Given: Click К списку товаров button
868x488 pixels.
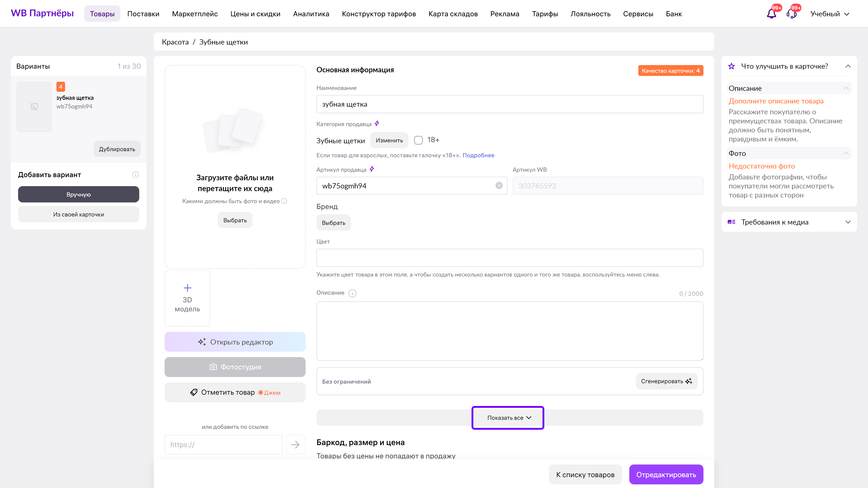Looking at the screenshot, I should click(585, 474).
